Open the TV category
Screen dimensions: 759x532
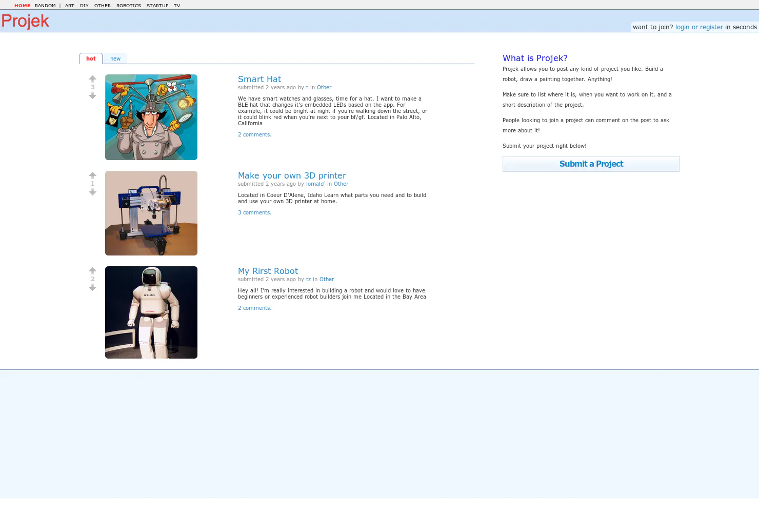[x=177, y=6]
